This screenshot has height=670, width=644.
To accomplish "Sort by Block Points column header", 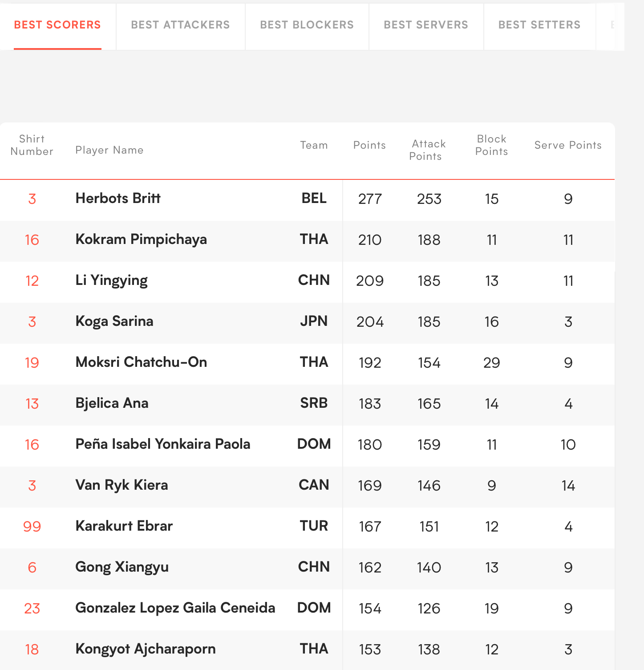I will click(491, 145).
